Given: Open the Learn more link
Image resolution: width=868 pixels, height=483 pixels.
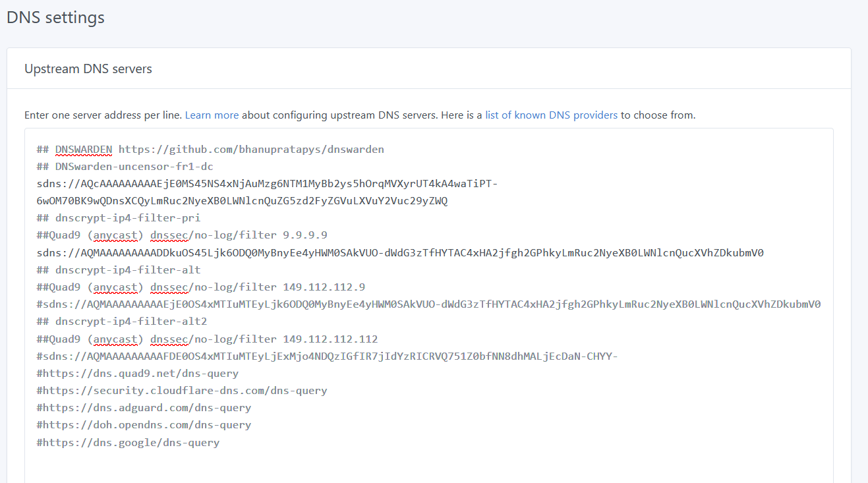Looking at the screenshot, I should pos(212,115).
